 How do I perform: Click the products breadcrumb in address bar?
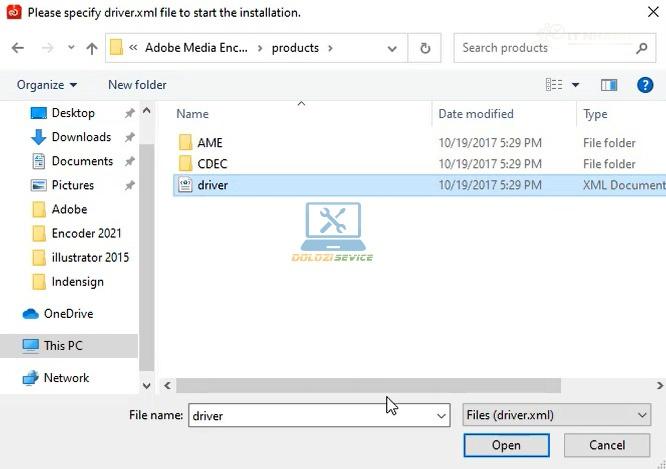[x=295, y=48]
